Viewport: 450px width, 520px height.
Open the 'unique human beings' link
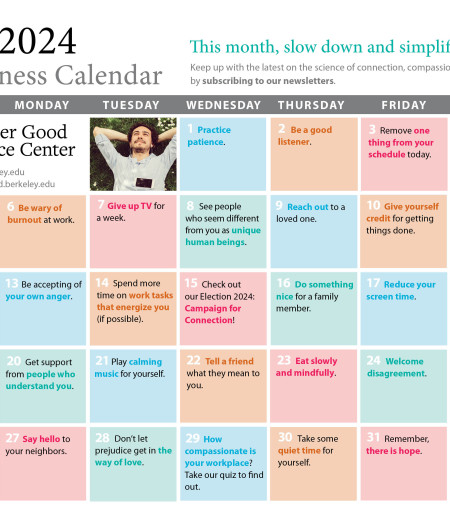pos(223,236)
